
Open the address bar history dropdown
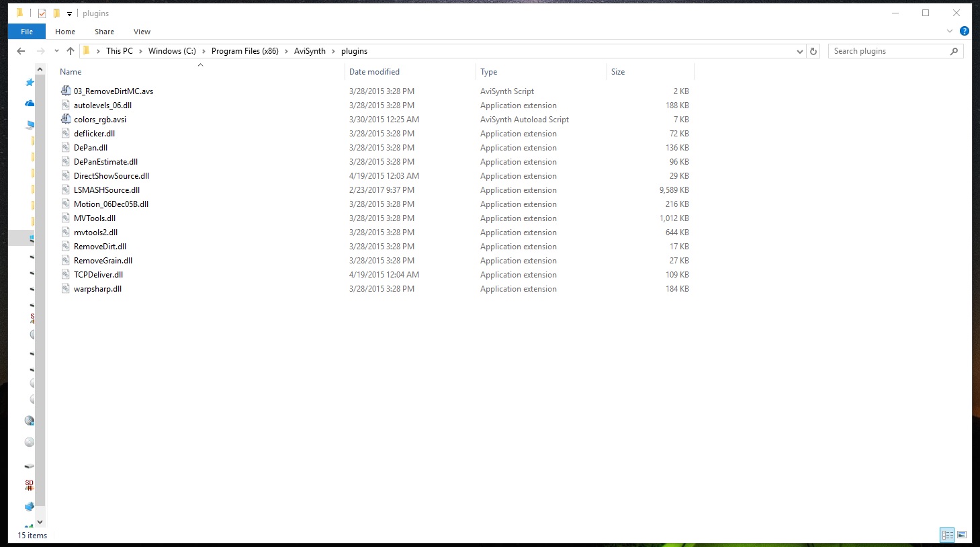(x=799, y=51)
